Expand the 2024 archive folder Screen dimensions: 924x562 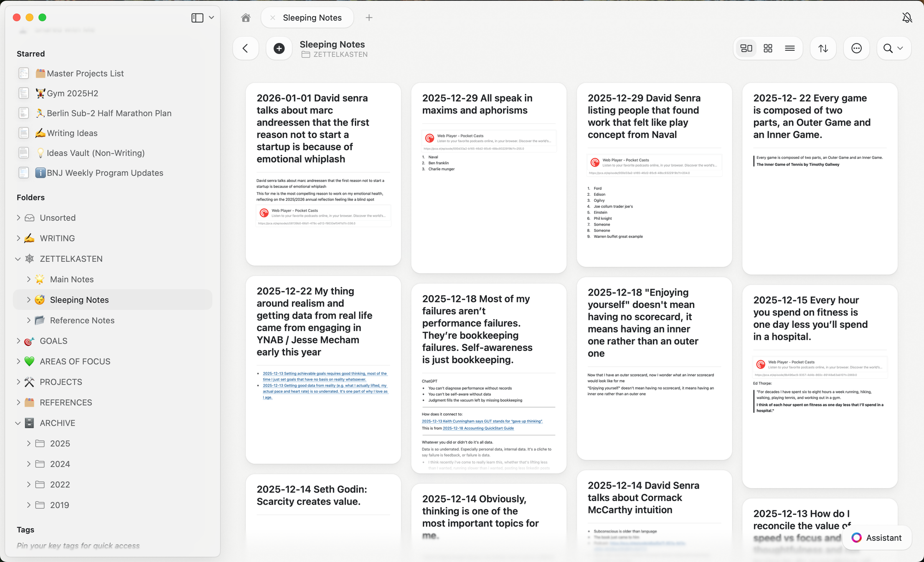tap(29, 464)
